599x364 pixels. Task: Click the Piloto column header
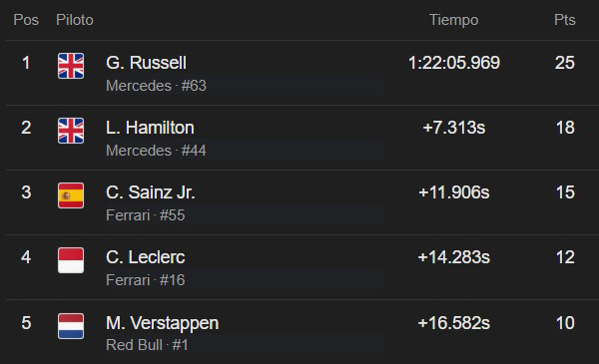tap(75, 20)
